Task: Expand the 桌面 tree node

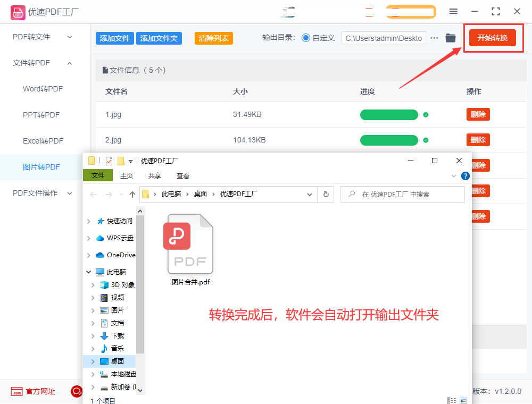Action: [x=93, y=361]
